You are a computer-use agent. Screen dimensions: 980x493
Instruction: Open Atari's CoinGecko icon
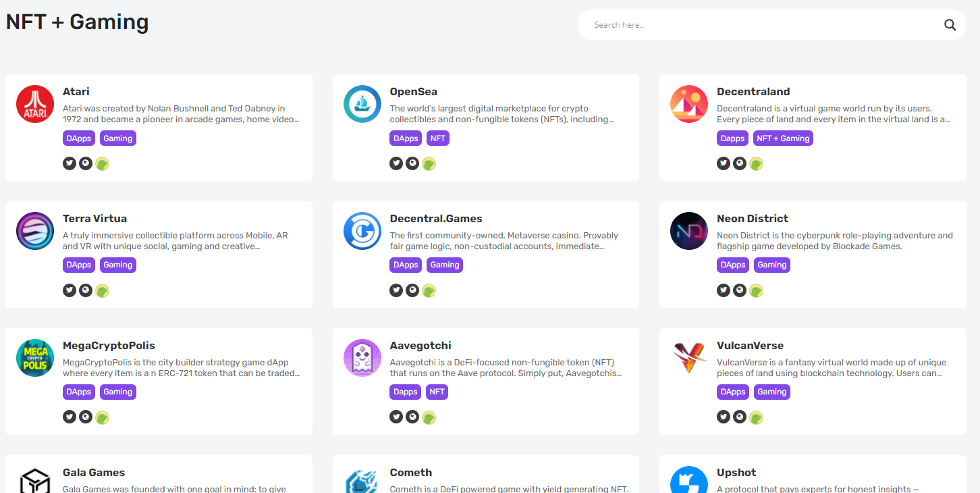click(102, 163)
